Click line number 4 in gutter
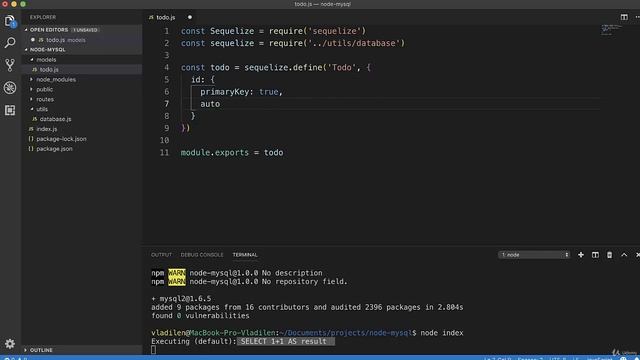 pyautogui.click(x=166, y=67)
